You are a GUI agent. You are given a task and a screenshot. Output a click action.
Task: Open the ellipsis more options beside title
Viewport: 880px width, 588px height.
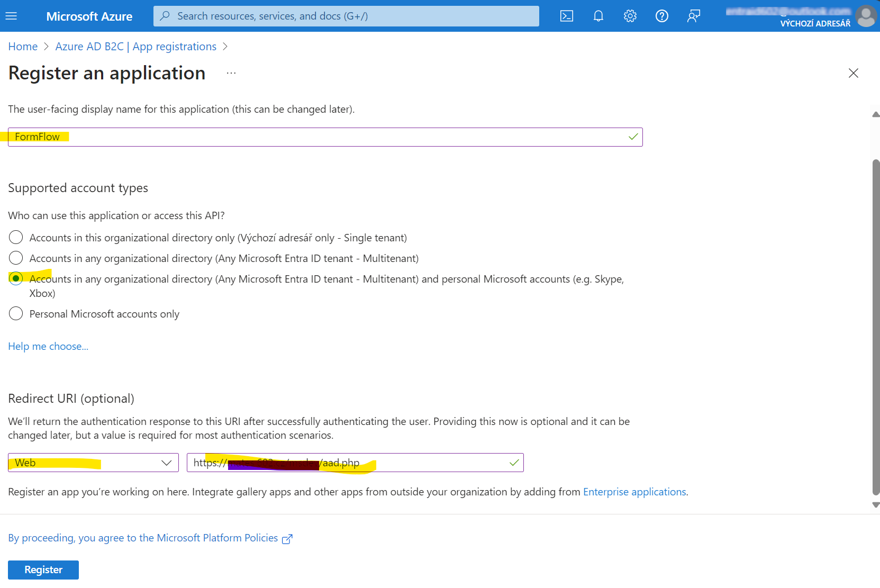click(x=231, y=73)
